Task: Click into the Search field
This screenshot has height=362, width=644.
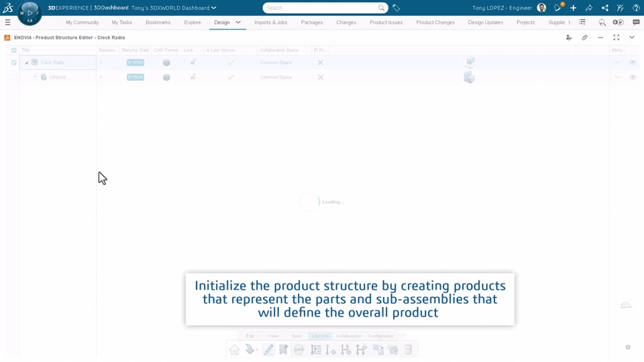Action: 321,8
